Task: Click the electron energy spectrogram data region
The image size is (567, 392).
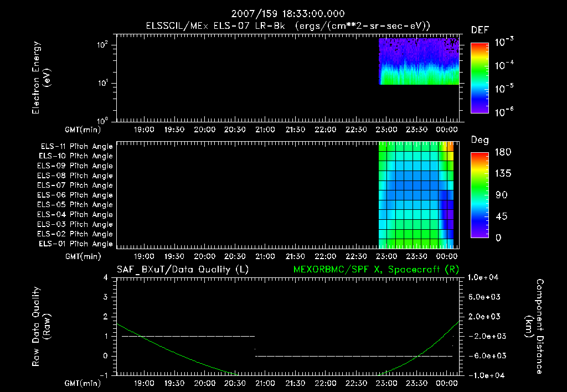Action: click(419, 61)
